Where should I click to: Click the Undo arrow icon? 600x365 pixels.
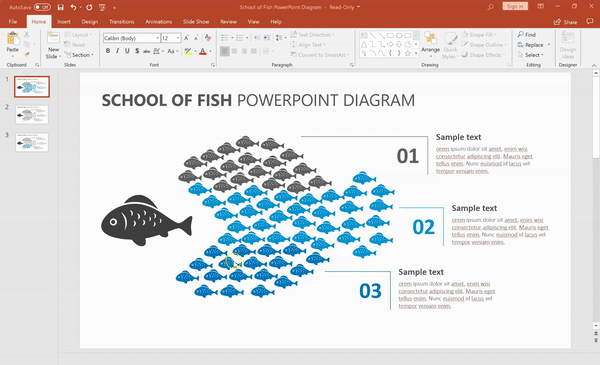coord(73,7)
